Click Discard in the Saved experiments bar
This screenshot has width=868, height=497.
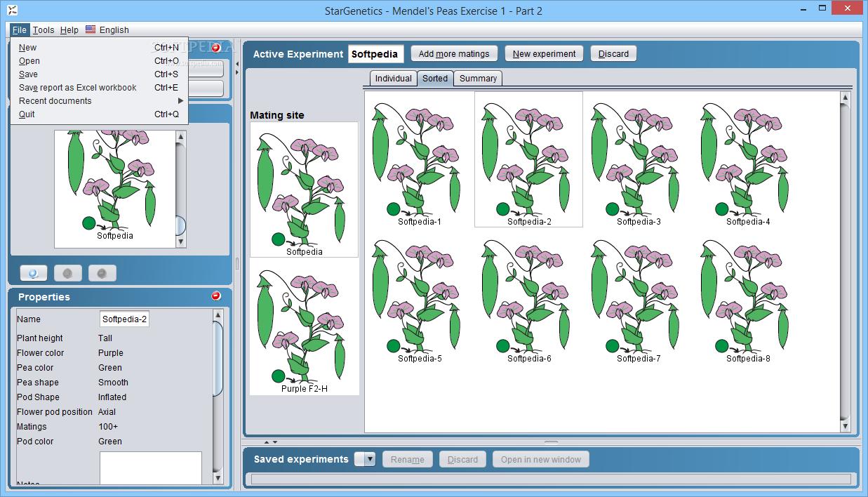463,459
